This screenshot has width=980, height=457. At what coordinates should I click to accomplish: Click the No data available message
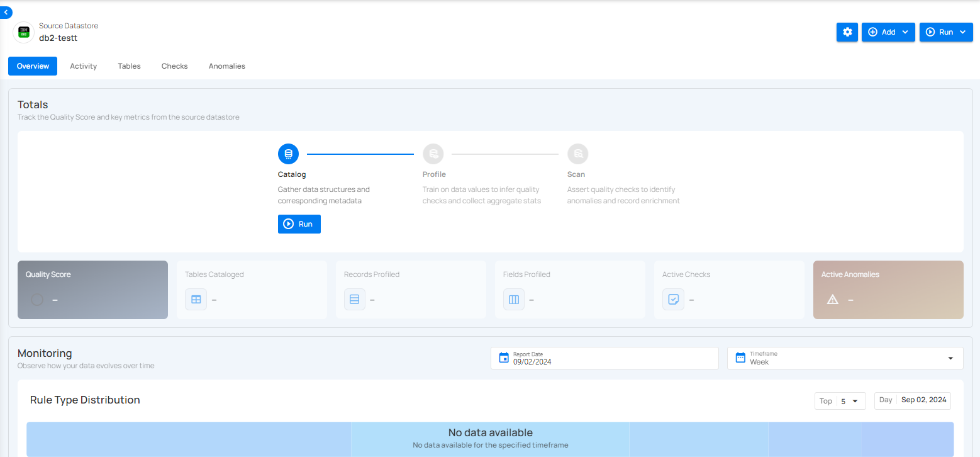(x=491, y=433)
